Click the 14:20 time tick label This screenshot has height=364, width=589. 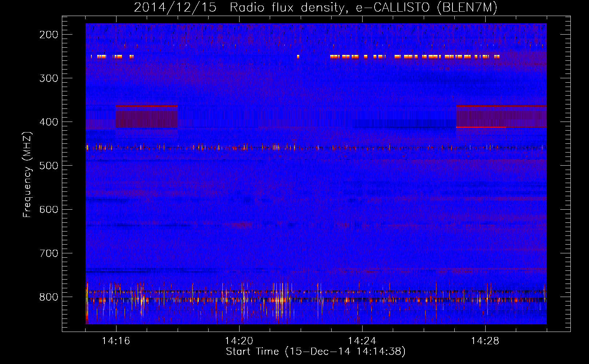point(239,341)
